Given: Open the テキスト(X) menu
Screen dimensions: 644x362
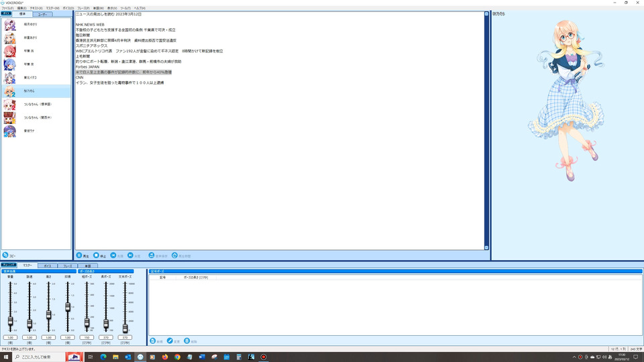Looking at the screenshot, I should coord(36,8).
